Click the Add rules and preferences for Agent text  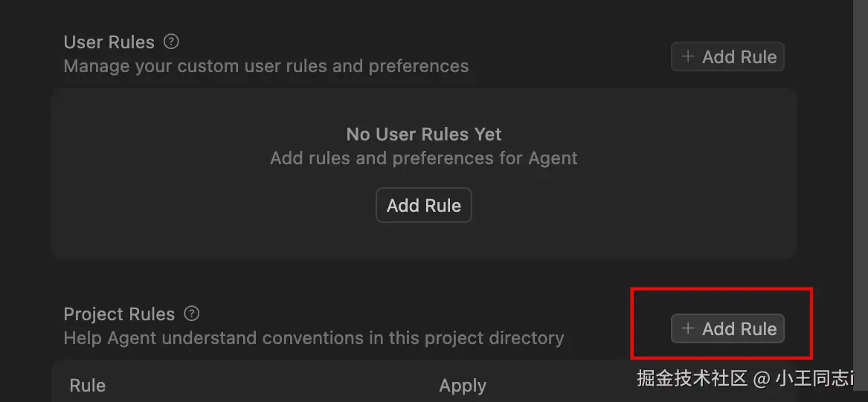423,158
